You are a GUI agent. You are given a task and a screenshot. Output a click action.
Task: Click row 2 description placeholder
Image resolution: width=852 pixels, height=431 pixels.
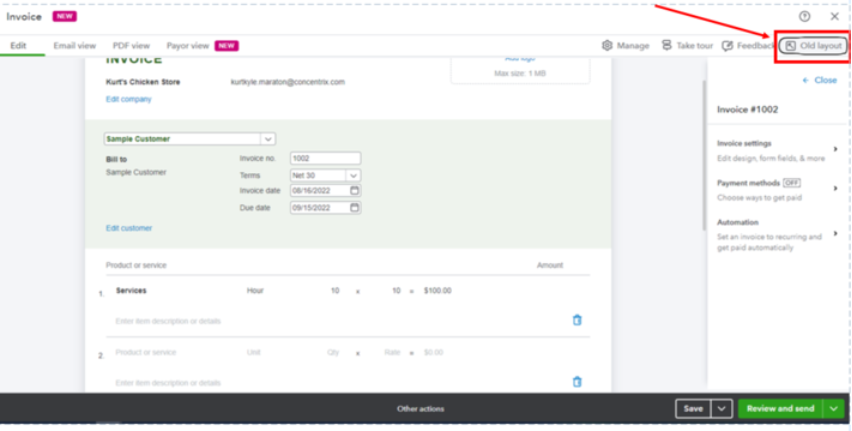pos(168,383)
